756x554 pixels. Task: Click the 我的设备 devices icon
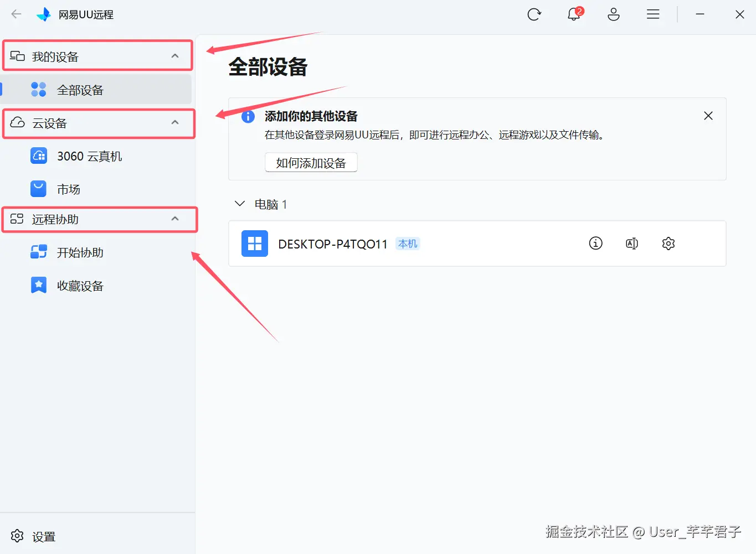point(18,56)
